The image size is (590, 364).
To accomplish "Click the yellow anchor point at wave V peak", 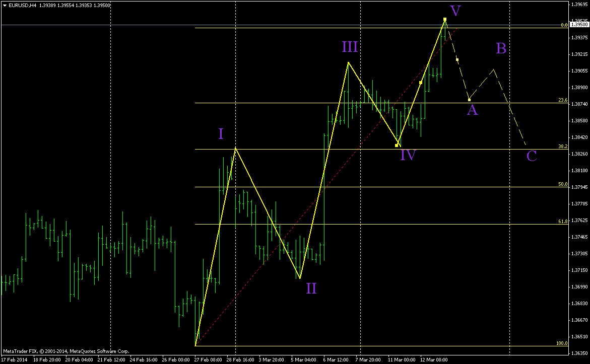I will (445, 20).
